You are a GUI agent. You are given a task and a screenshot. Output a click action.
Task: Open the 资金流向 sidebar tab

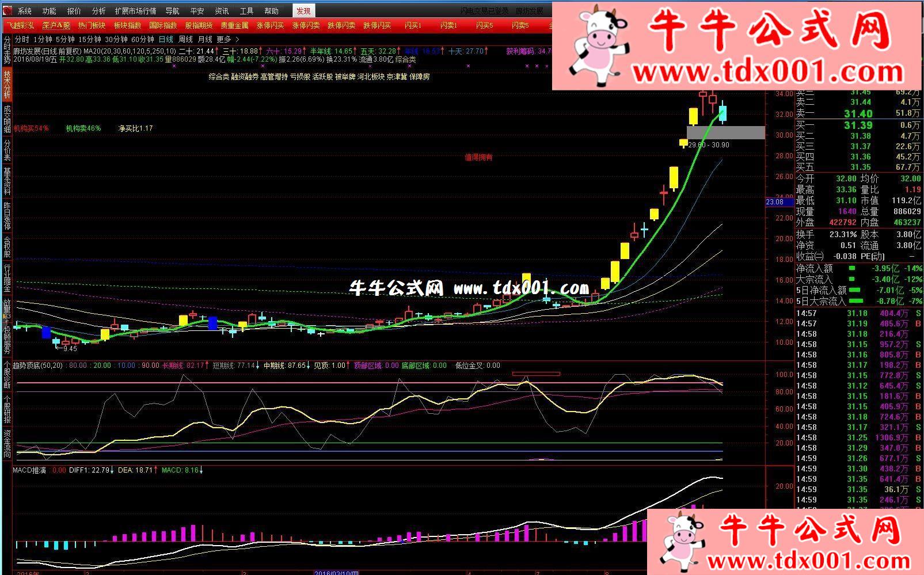(7, 443)
